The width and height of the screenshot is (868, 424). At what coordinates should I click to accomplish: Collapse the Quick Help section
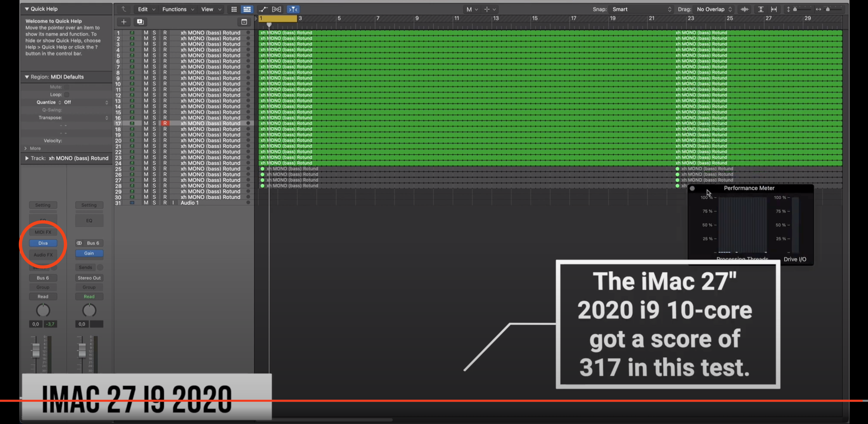coord(27,9)
